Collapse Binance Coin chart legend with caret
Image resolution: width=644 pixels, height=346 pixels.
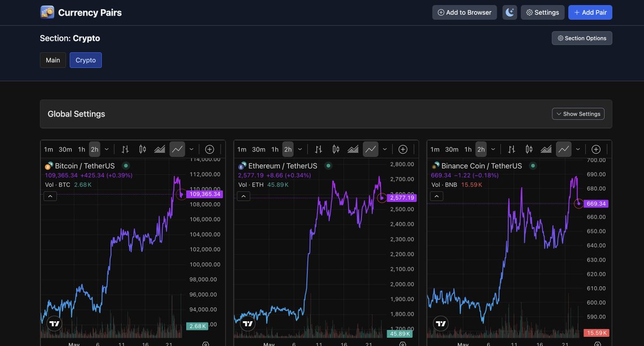pos(437,196)
